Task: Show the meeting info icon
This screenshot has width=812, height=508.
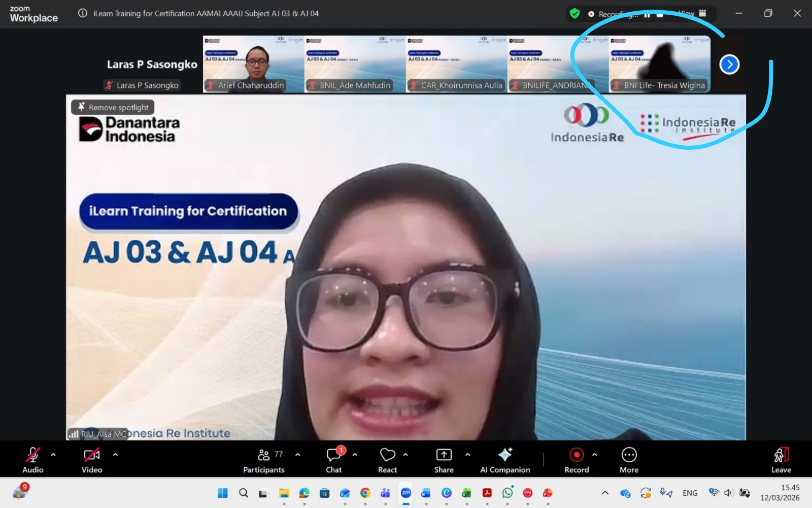Action: [83, 13]
